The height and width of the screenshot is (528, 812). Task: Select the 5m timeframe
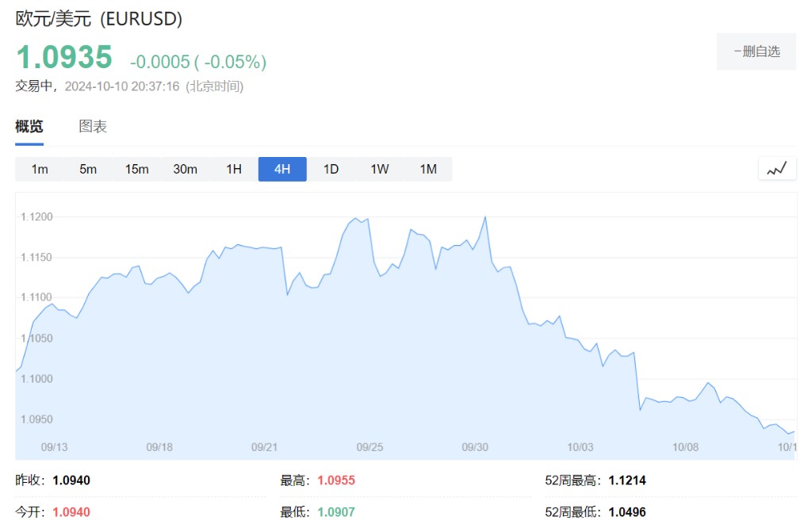tap(88, 169)
